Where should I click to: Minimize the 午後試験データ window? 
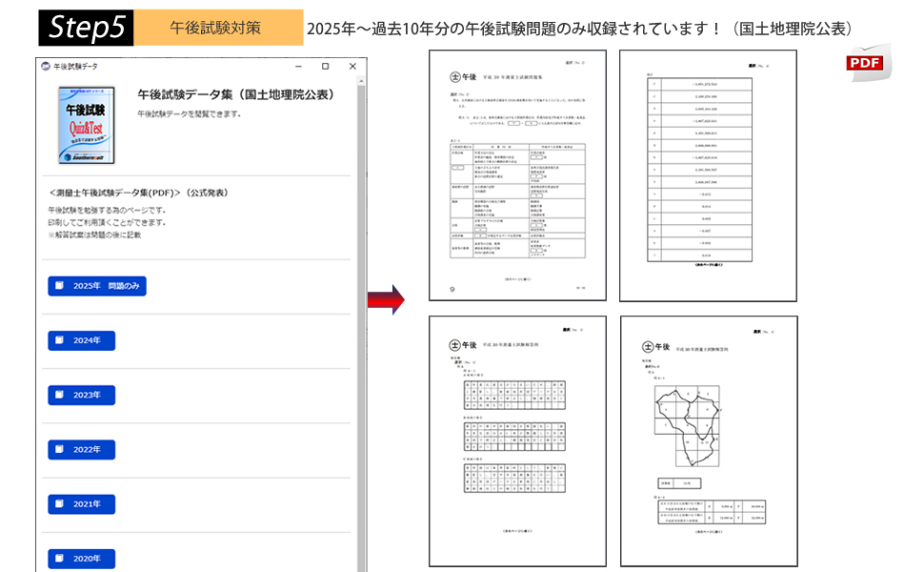tap(299, 67)
